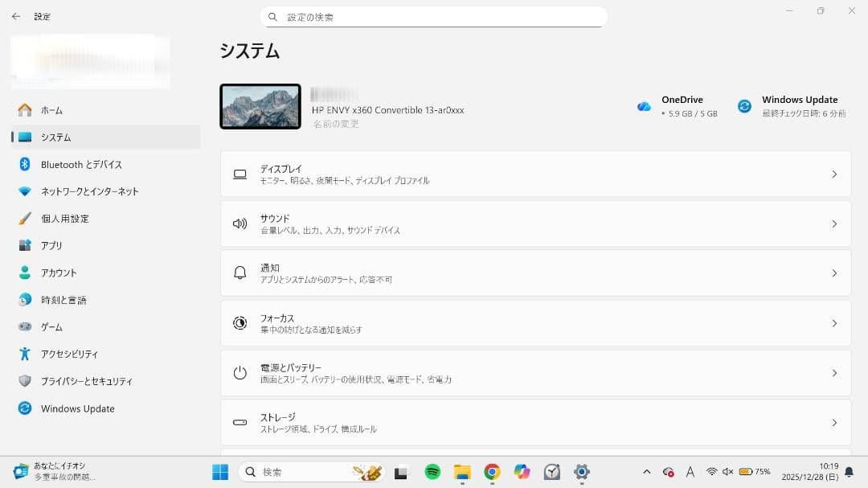Open Windows Update status at top right
The height and width of the screenshot is (488, 868).
[x=800, y=105]
